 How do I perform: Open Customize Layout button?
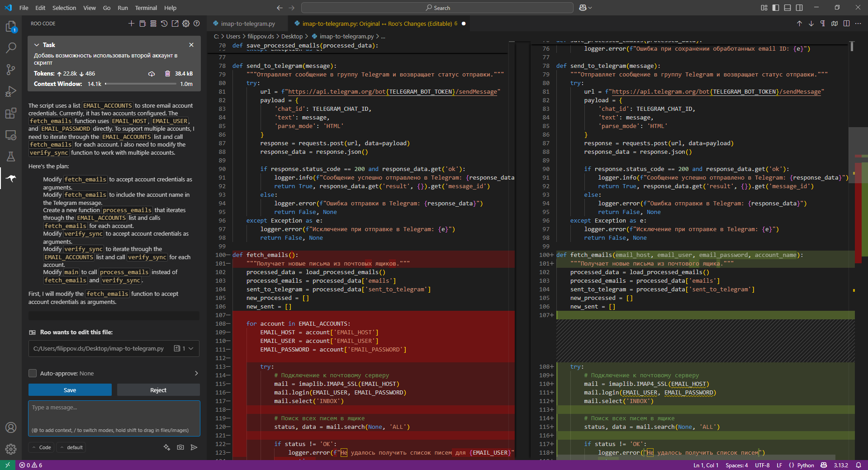point(764,8)
